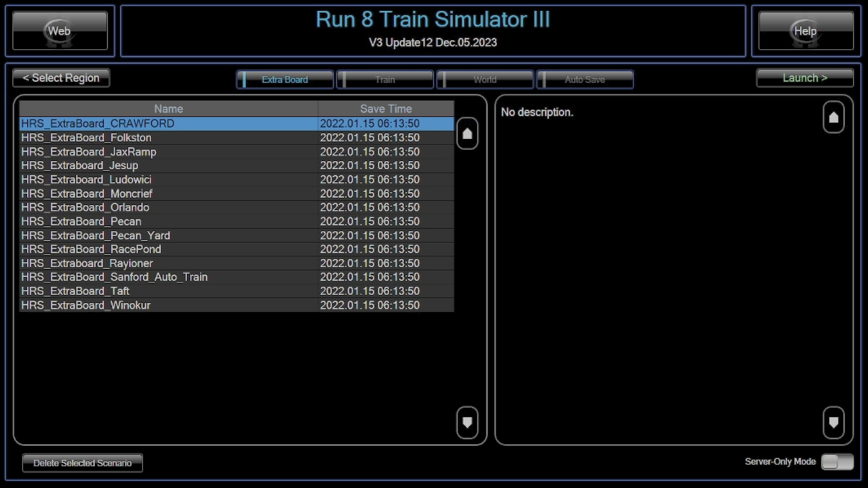Select HRS_ExtraBoard_CRAWFORD scenario
The width and height of the screenshot is (868, 488).
click(x=237, y=124)
